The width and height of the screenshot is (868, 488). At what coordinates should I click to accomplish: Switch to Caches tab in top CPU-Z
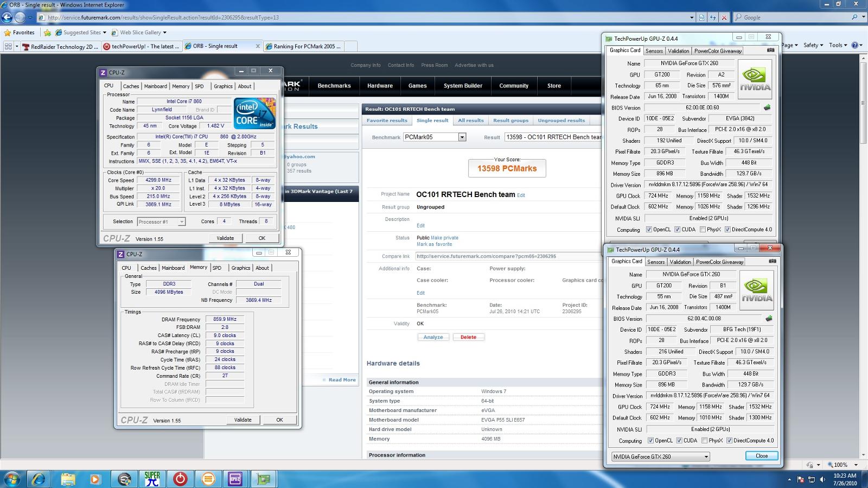tap(131, 86)
